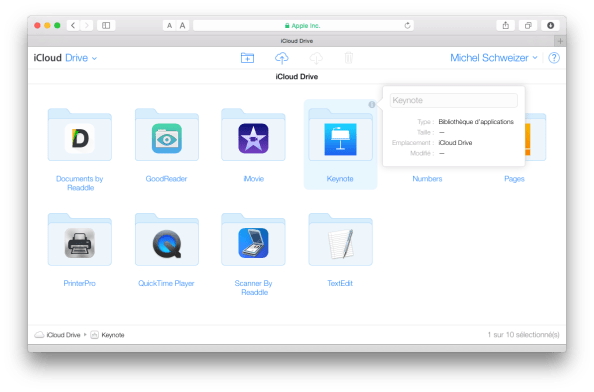Upload a file to iCloud Drive

click(281, 58)
